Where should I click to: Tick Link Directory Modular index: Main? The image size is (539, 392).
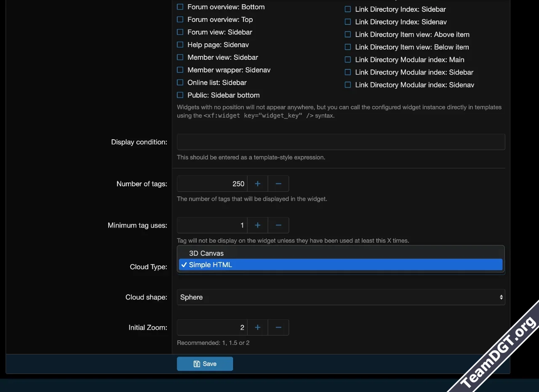point(348,60)
